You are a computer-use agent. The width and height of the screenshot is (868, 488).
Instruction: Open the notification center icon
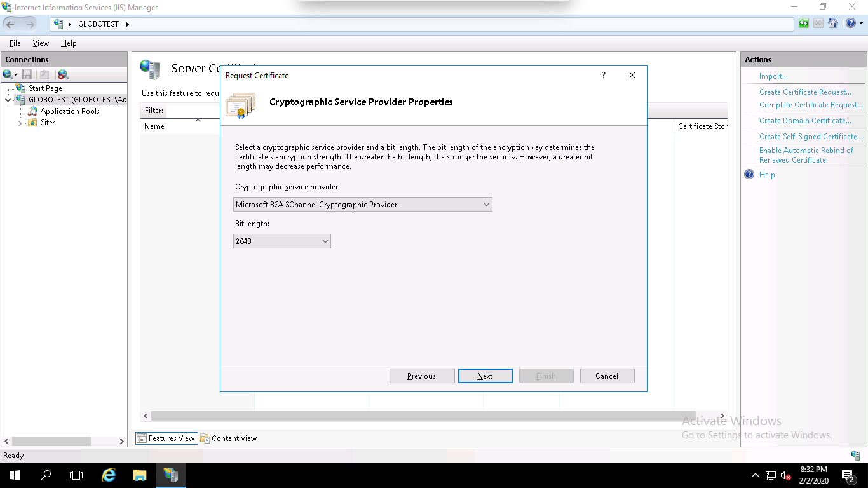pyautogui.click(x=848, y=475)
